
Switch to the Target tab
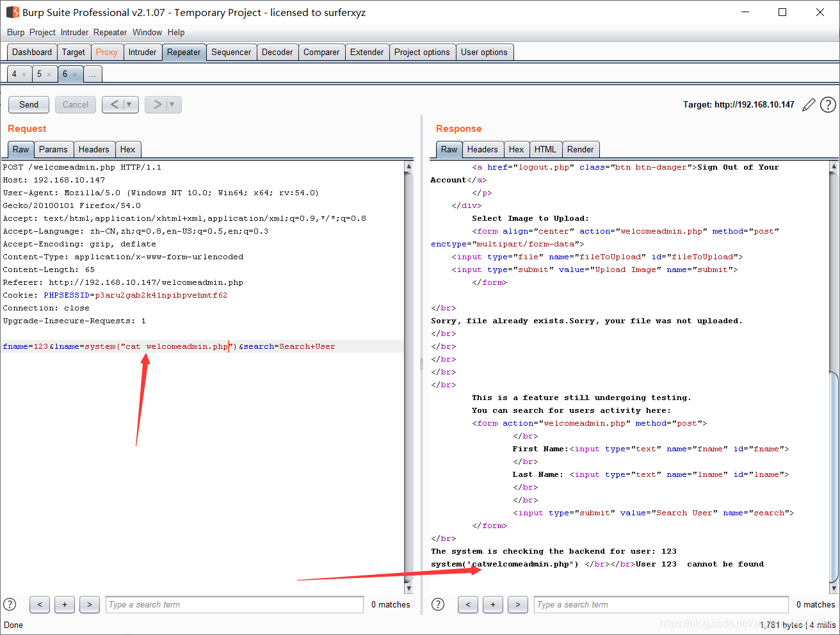[74, 52]
